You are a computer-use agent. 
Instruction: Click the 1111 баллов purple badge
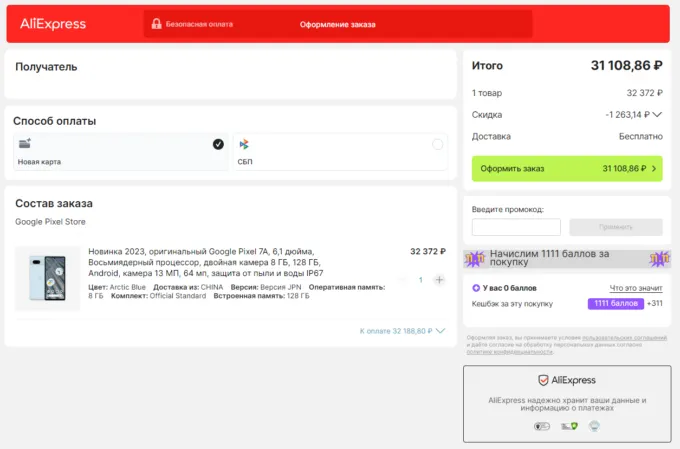(x=615, y=303)
